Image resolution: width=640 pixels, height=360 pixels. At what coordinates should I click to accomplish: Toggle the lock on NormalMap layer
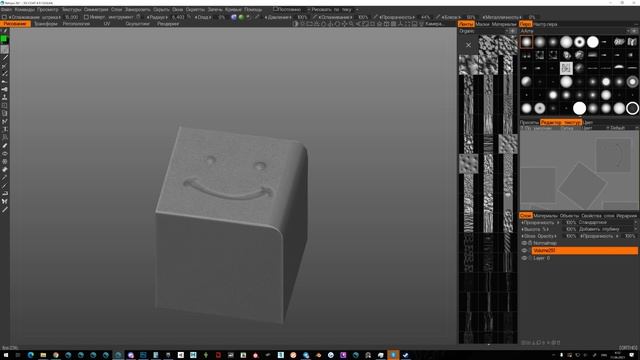(x=530, y=243)
